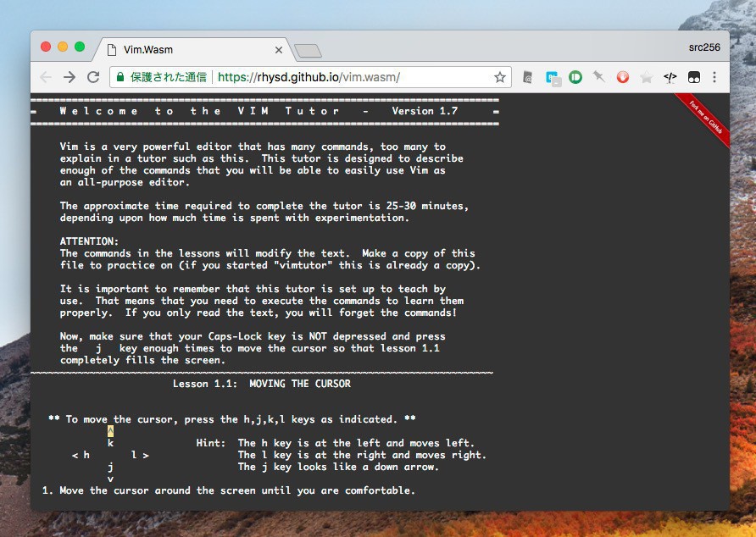Click the '< h' key diagram text

81,455
